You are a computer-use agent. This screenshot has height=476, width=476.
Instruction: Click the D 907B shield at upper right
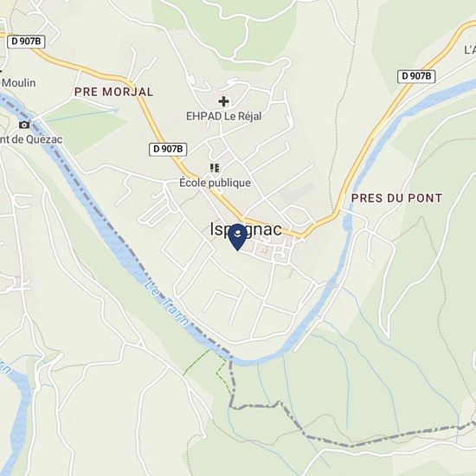point(416,76)
